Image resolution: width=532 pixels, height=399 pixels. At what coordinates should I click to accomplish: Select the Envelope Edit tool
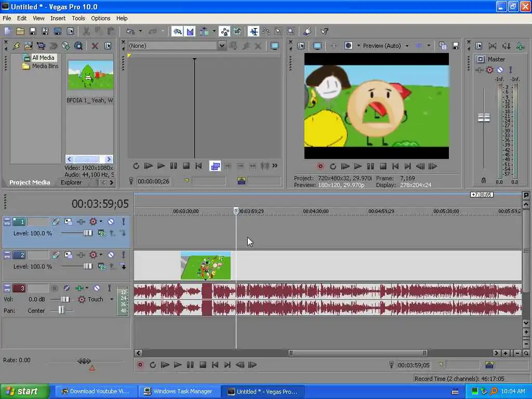click(266, 32)
